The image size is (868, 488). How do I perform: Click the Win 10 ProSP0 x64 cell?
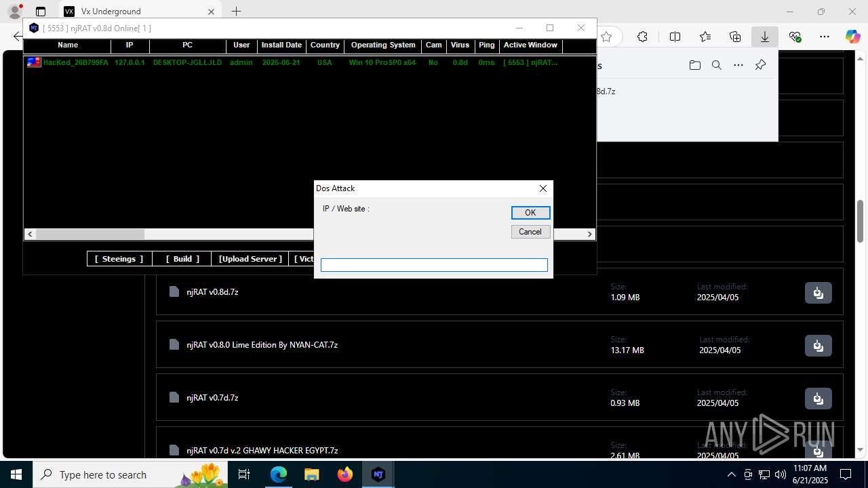coord(382,62)
